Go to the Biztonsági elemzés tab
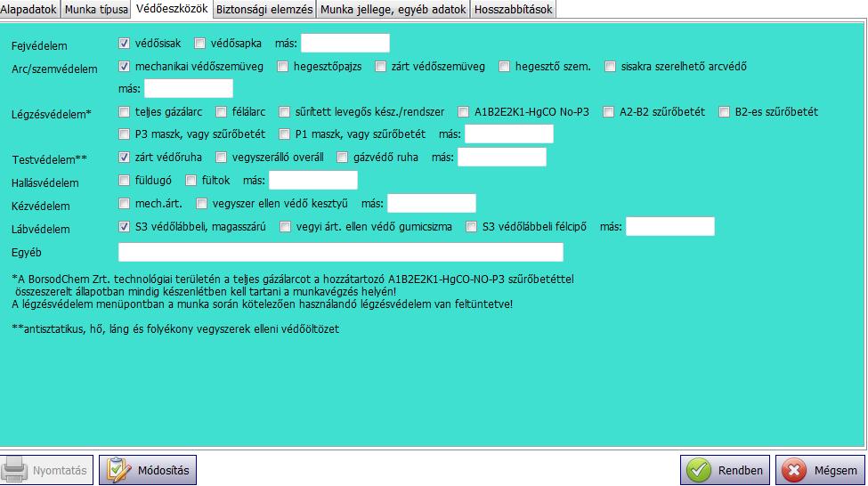The image size is (868, 486). coord(264,10)
